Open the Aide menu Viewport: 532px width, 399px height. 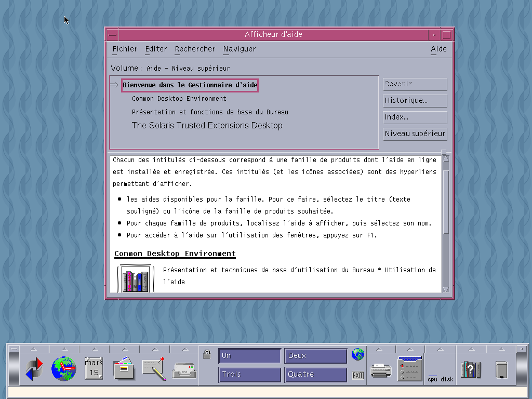point(438,49)
